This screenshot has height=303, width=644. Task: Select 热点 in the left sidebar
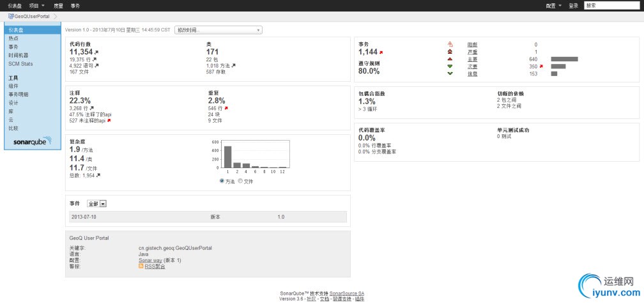(x=13, y=38)
